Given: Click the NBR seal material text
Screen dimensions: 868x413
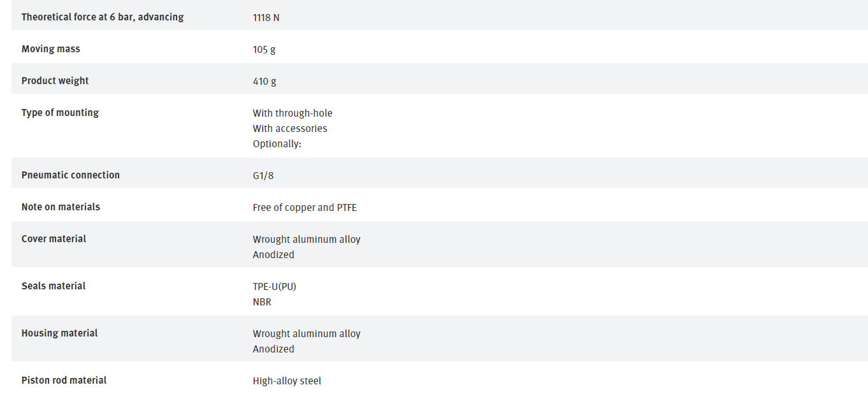Looking at the screenshot, I should pyautogui.click(x=262, y=302).
